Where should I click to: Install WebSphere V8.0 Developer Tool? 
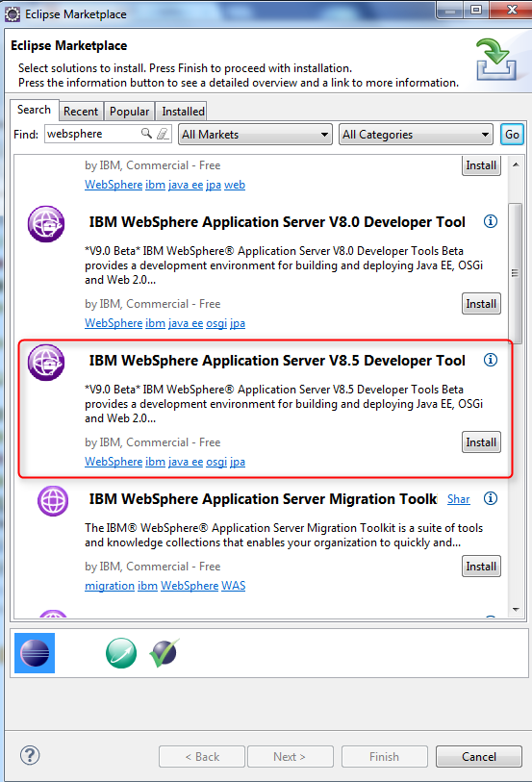(x=481, y=304)
